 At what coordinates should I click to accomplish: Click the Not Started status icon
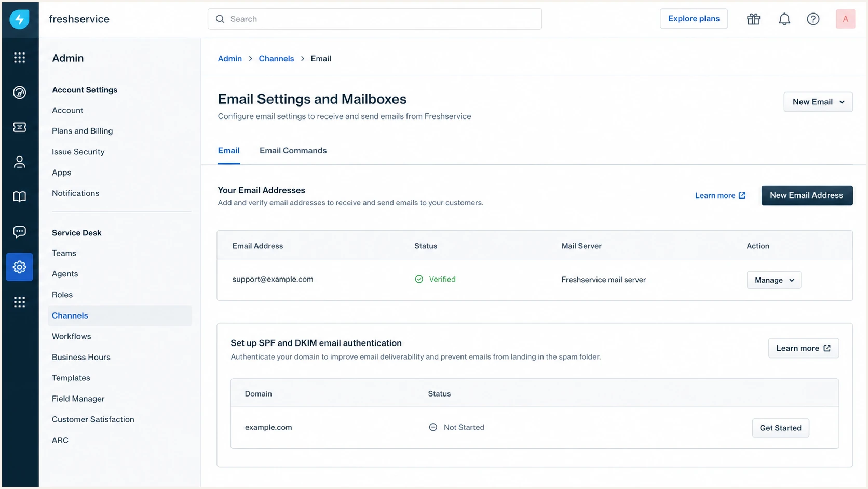click(x=433, y=427)
